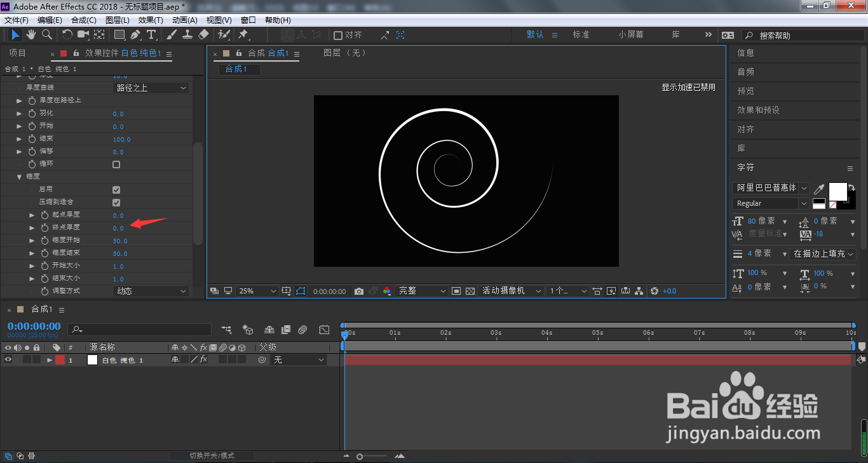Toggle the 循环 checkbox
868x463 pixels.
point(116,164)
